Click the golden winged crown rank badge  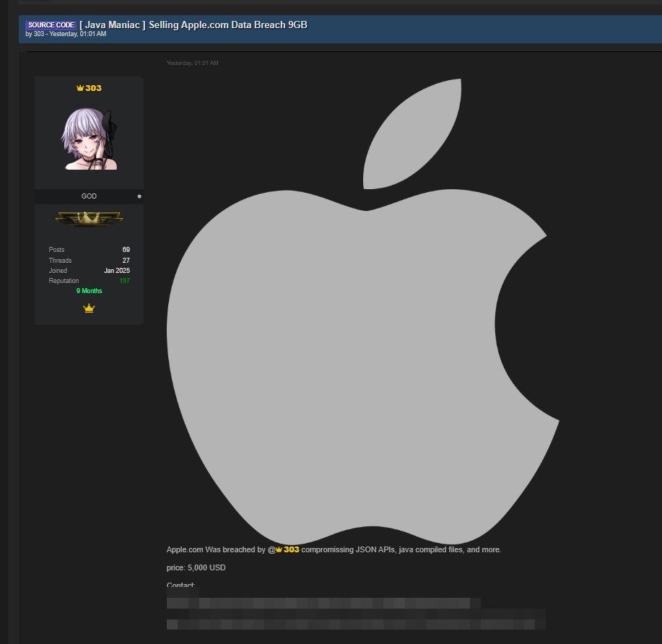89,218
